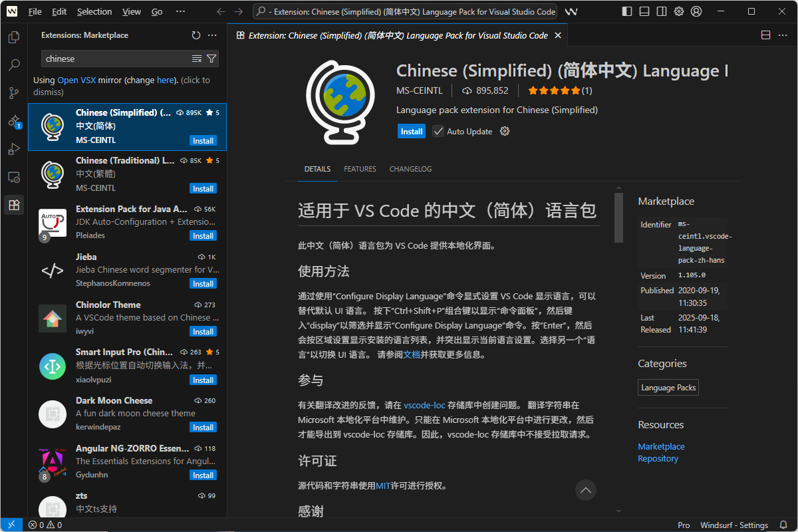The height and width of the screenshot is (532, 798).
Task: Click the scroll-to-top arrow button
Action: pos(585,490)
